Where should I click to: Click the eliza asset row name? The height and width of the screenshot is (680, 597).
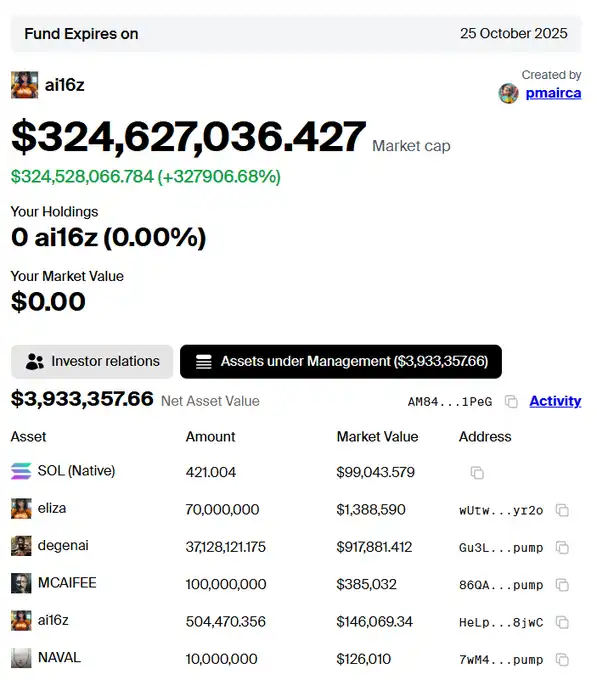pos(52,508)
